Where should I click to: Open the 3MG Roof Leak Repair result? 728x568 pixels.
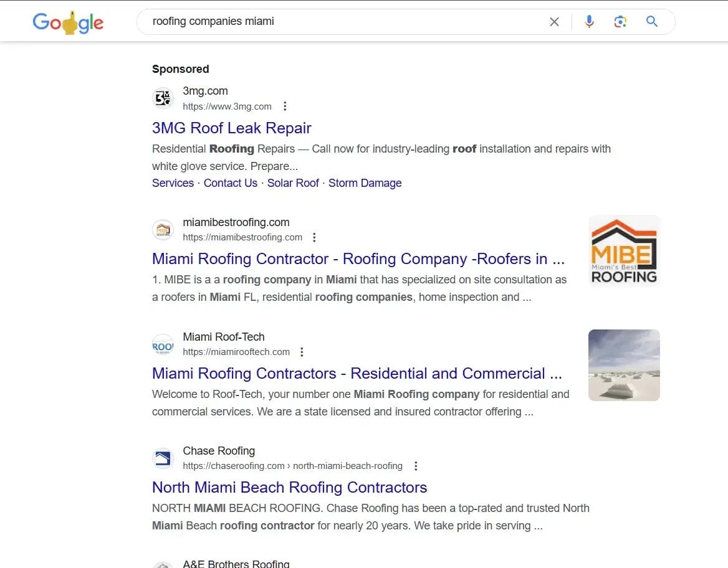(x=231, y=128)
